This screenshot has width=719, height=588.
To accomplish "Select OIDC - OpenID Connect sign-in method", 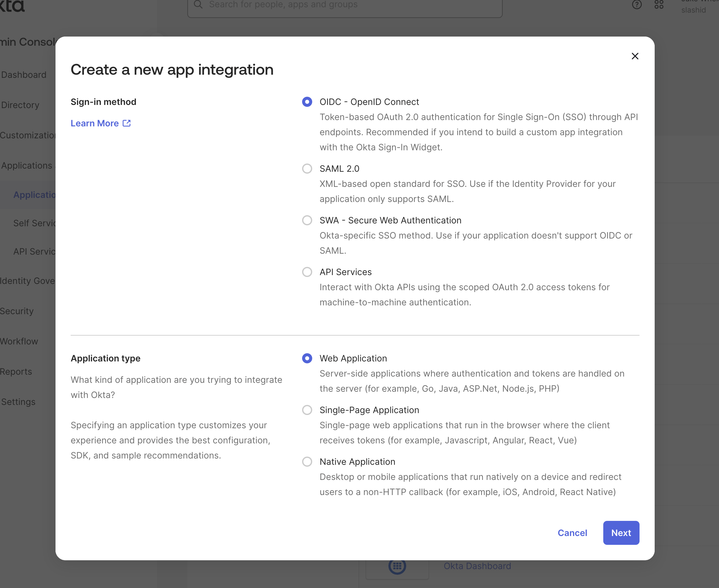I will tap(307, 102).
